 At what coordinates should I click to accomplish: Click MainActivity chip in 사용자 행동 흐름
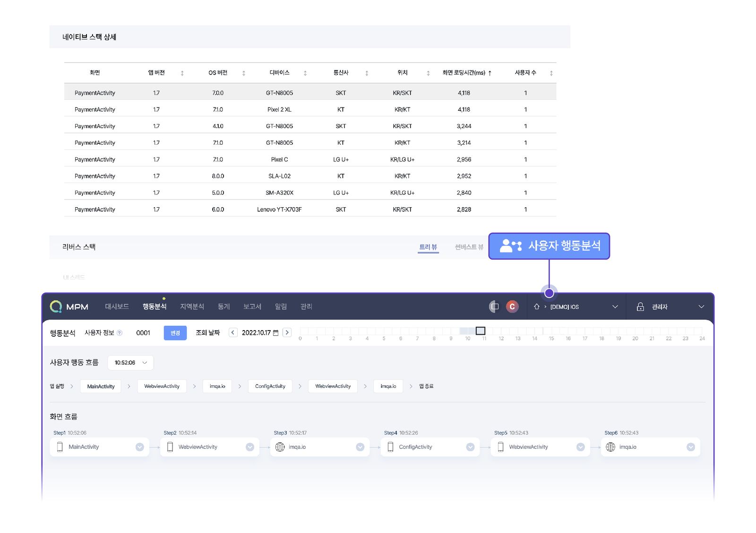[101, 386]
